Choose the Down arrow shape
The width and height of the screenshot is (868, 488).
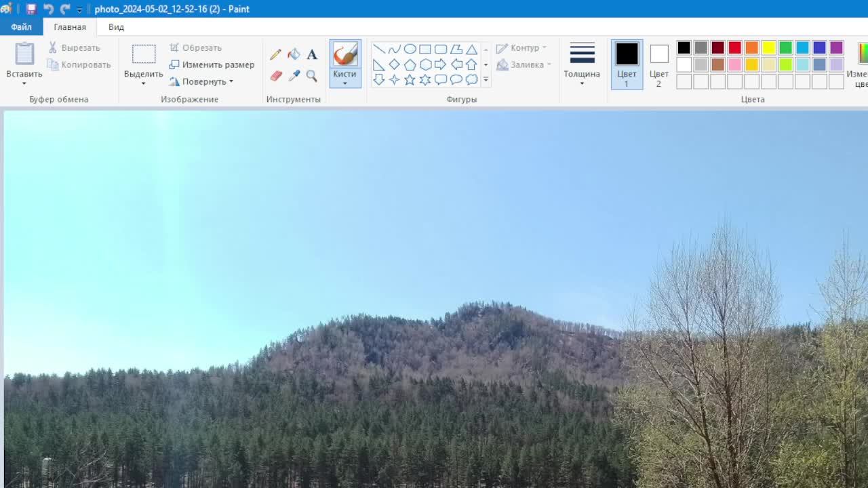(379, 80)
